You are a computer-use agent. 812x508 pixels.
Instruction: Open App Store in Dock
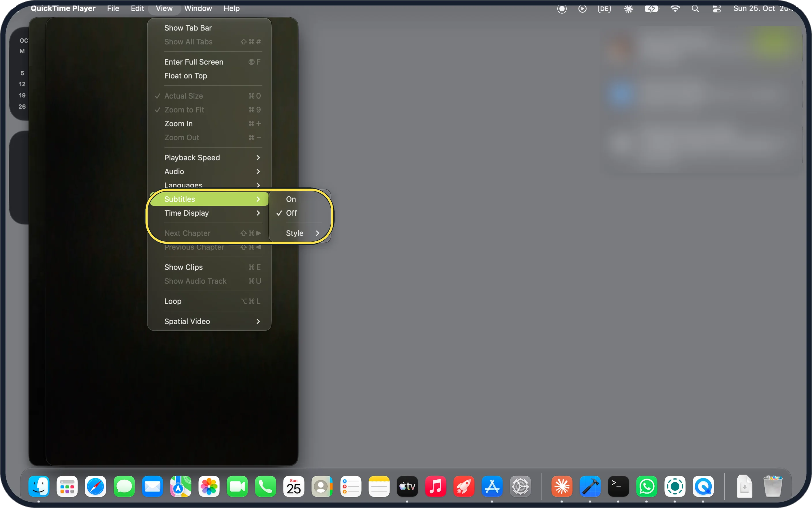[x=492, y=486]
